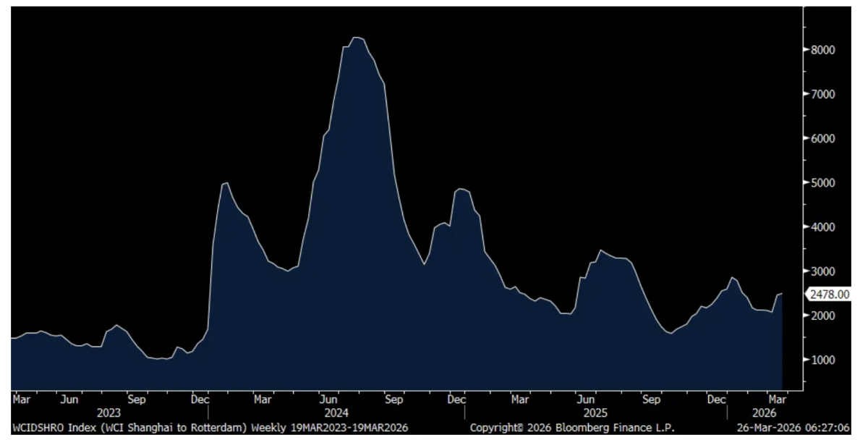Click the Mar 2025 x-axis tick label
Viewport: 868px width, 440px height.
point(519,399)
